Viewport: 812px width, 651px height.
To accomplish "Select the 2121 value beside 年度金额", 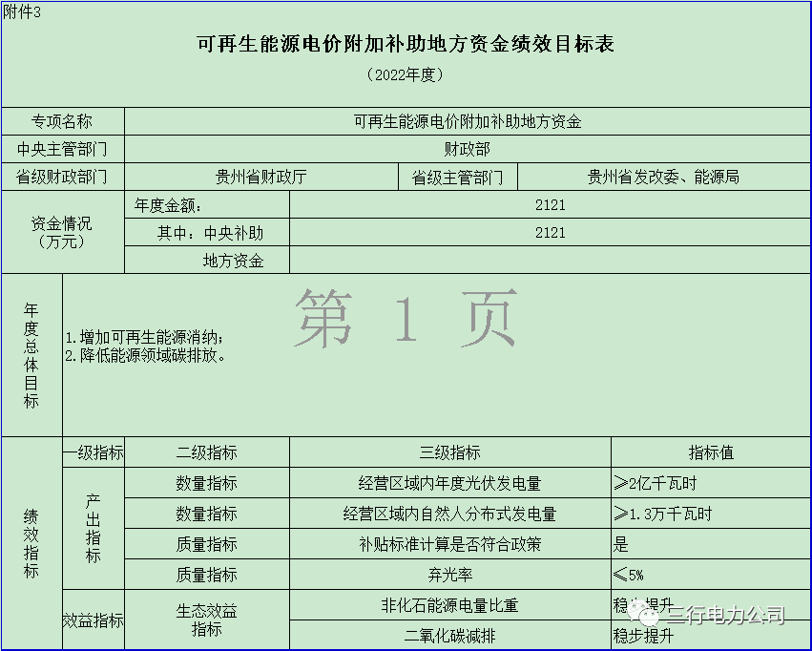I will coord(550,205).
